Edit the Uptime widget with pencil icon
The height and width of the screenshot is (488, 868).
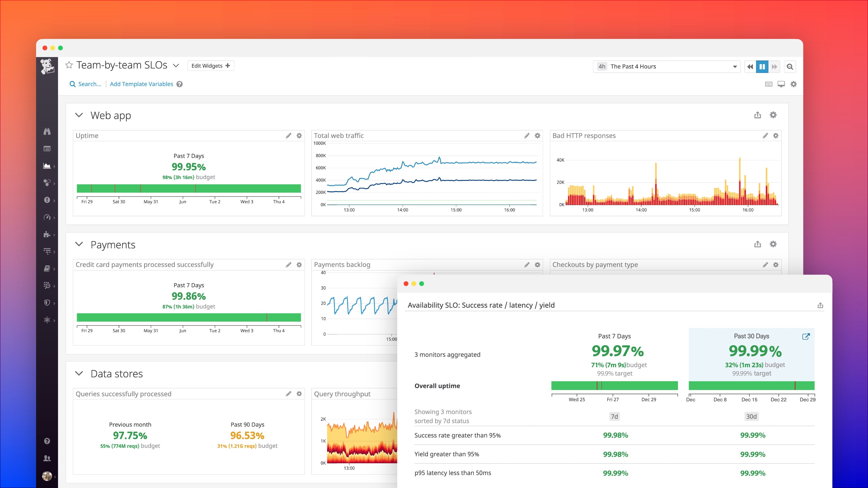288,136
